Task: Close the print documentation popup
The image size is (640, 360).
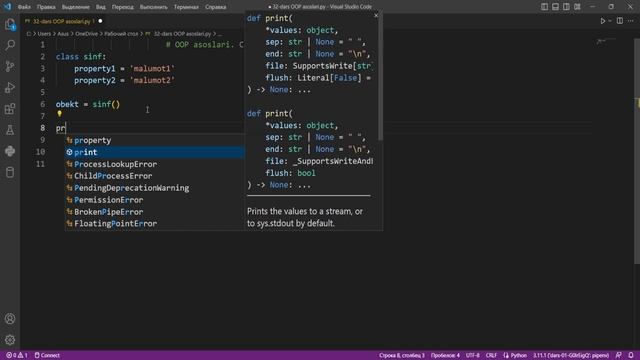Action: 376,16
